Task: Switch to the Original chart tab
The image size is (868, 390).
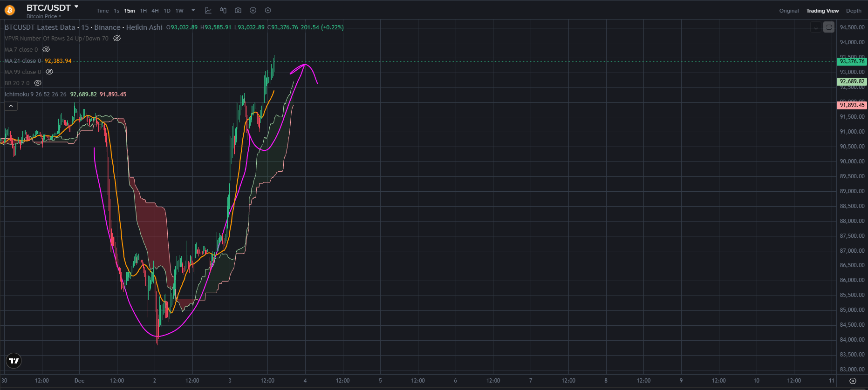Action: pos(789,11)
